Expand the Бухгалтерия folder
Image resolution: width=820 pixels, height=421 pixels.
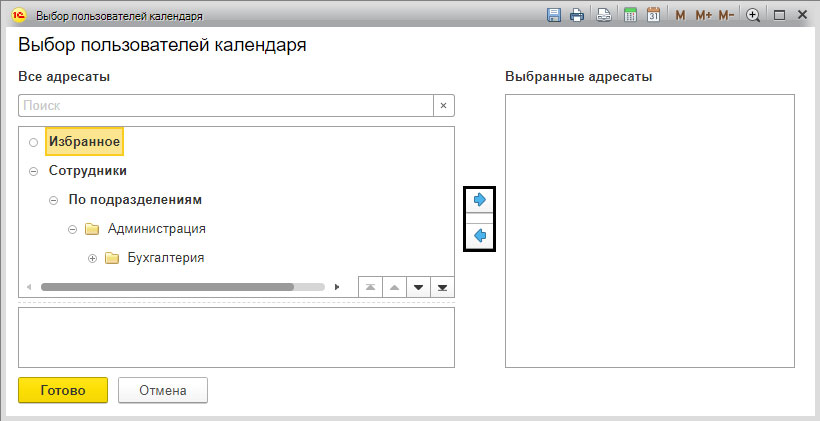93,258
